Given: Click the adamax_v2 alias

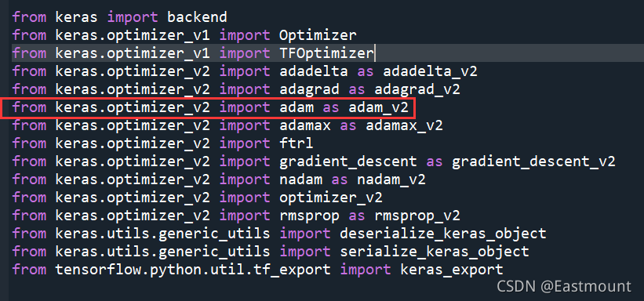Looking at the screenshot, I should [x=404, y=125].
